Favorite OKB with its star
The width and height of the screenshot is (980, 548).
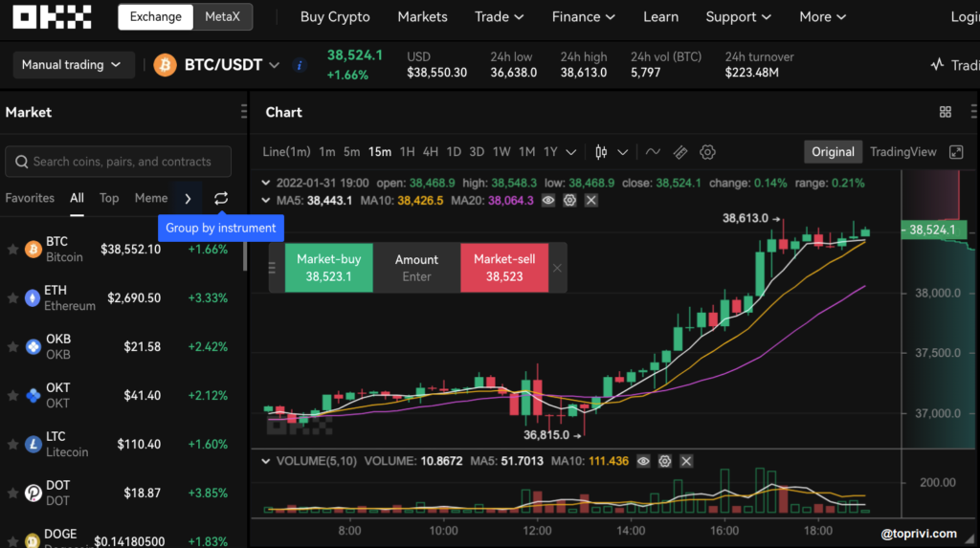point(12,347)
